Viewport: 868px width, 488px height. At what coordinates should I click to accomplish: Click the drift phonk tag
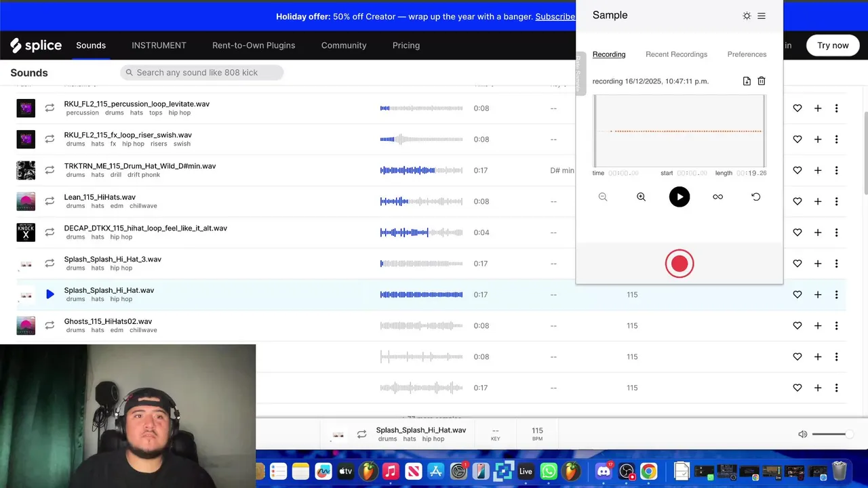pos(144,175)
